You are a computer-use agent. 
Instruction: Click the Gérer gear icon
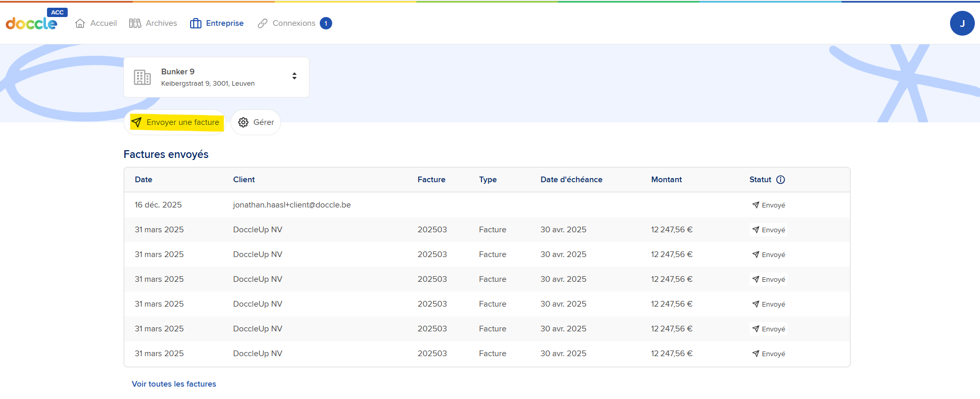[x=243, y=122]
